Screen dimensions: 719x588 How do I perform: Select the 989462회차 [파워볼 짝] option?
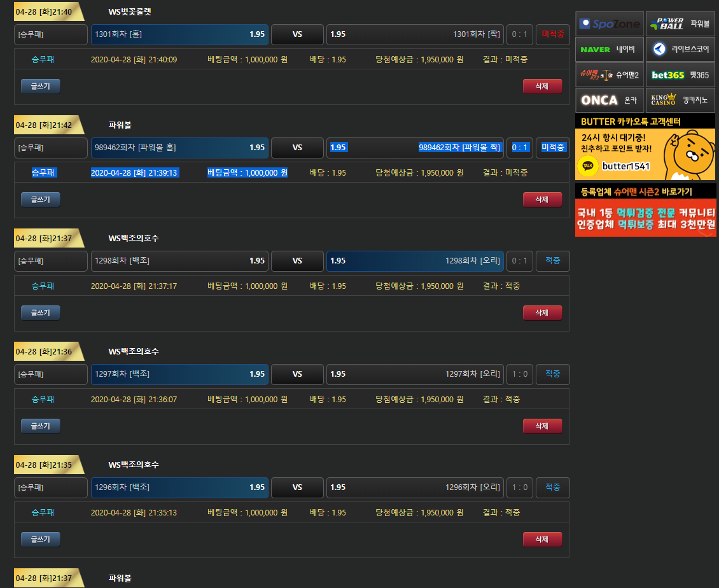click(x=415, y=148)
